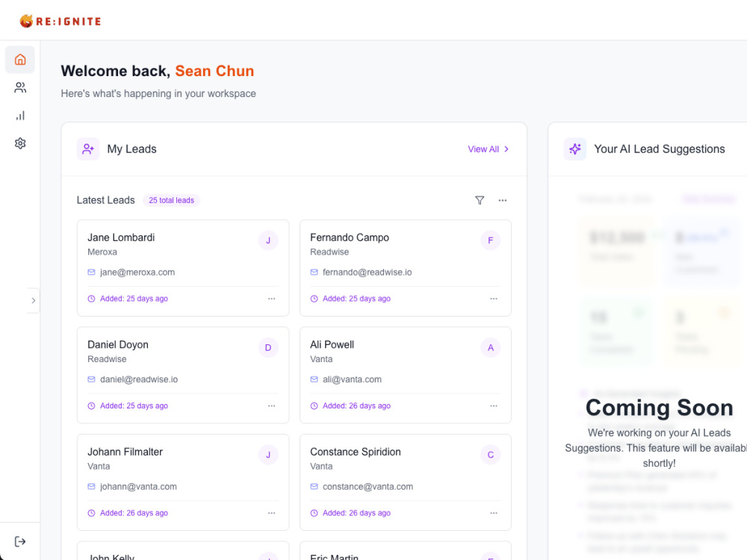Click Ali Powell avatar A
The width and height of the screenshot is (747, 560).
490,348
